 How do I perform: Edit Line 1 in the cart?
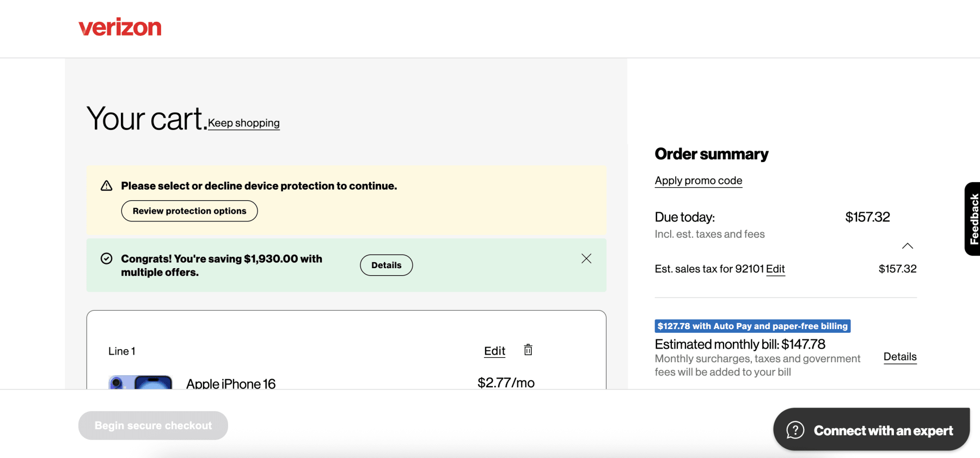[494, 351]
